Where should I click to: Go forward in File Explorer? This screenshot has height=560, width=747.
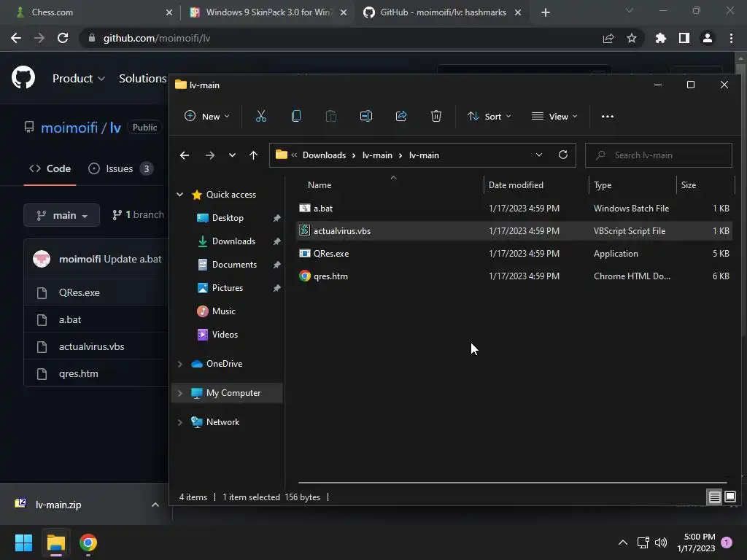209,155
